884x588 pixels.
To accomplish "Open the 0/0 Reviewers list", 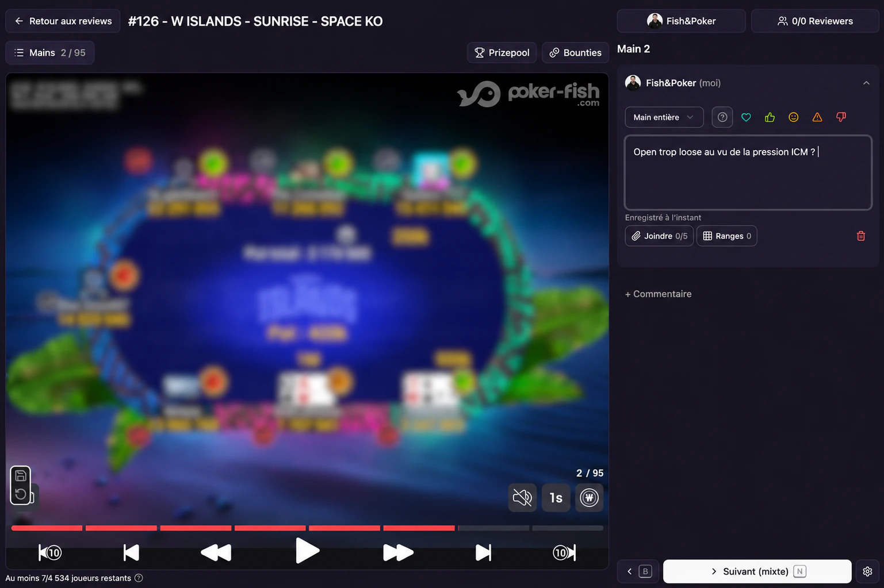I will pyautogui.click(x=815, y=21).
